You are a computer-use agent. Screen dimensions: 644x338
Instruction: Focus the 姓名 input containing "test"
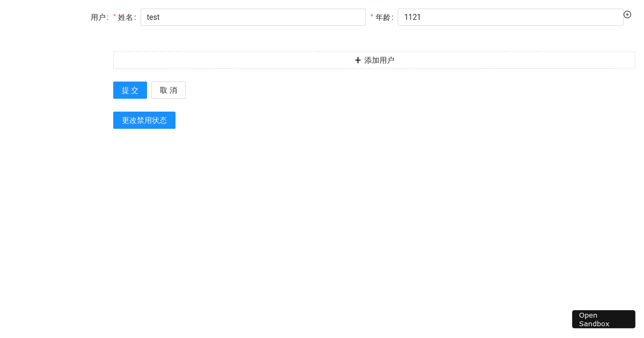click(253, 17)
